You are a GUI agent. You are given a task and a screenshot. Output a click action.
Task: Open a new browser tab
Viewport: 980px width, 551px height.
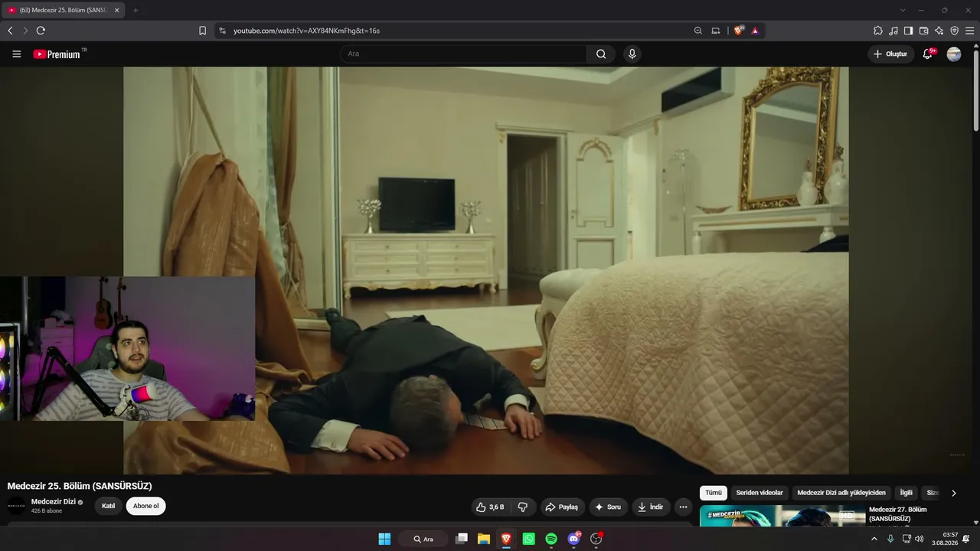click(x=136, y=10)
